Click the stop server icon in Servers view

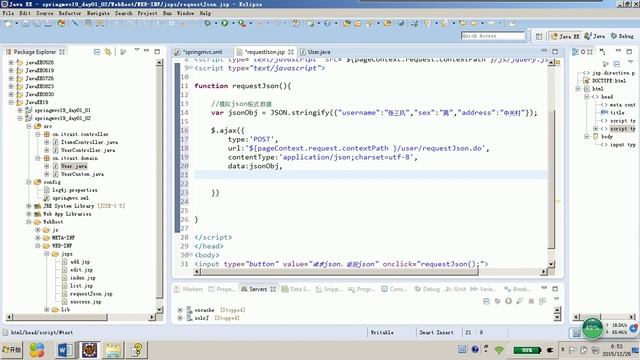pos(531,301)
